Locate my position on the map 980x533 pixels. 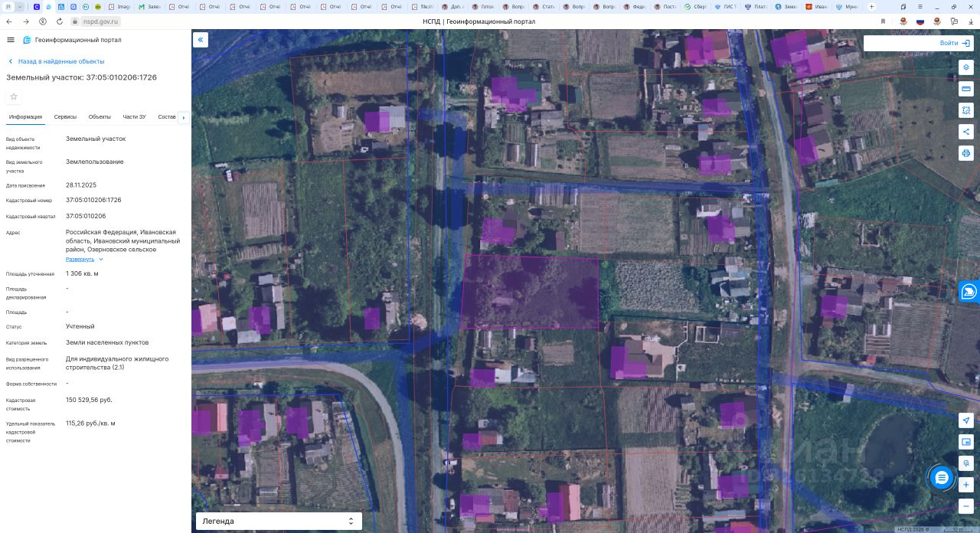pyautogui.click(x=966, y=420)
